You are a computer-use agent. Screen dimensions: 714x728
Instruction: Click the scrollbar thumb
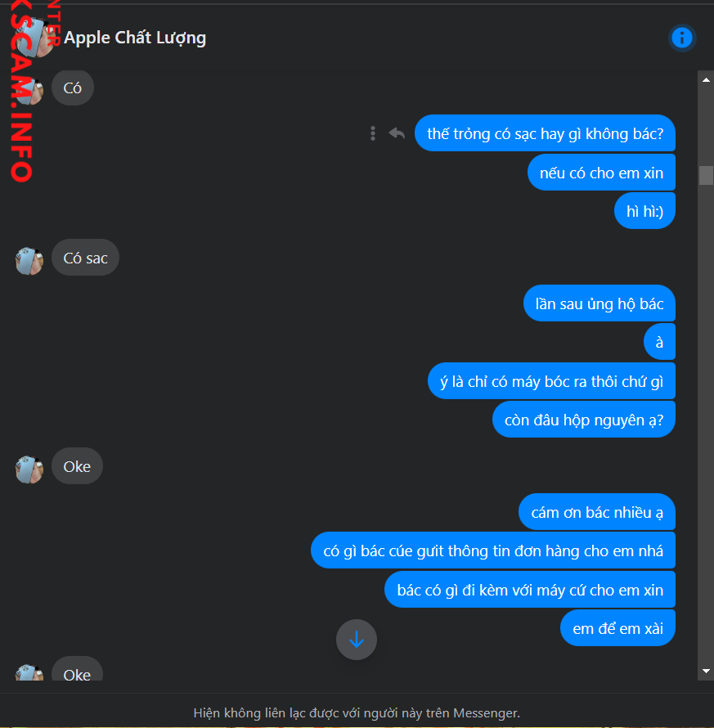[706, 175]
